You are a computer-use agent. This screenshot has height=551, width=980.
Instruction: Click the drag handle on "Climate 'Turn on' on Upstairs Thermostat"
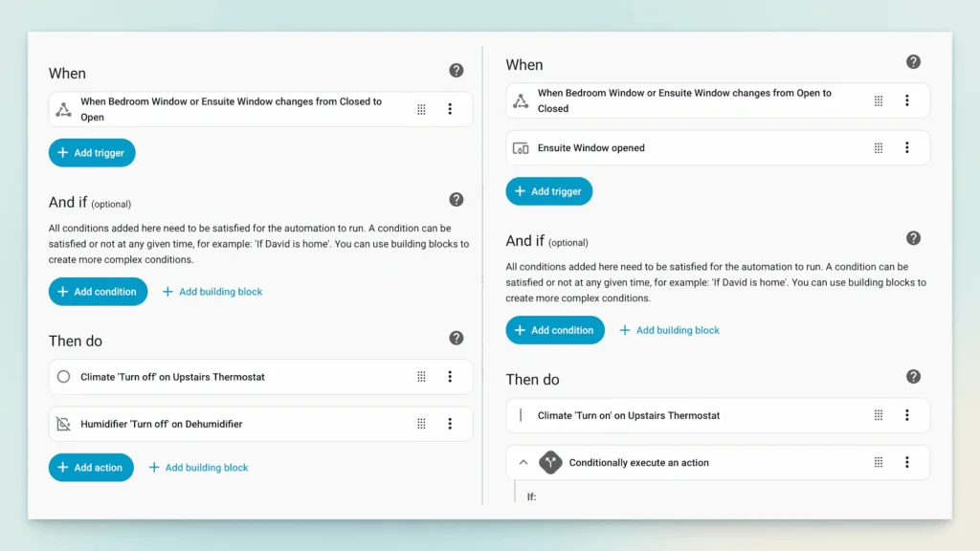point(878,415)
